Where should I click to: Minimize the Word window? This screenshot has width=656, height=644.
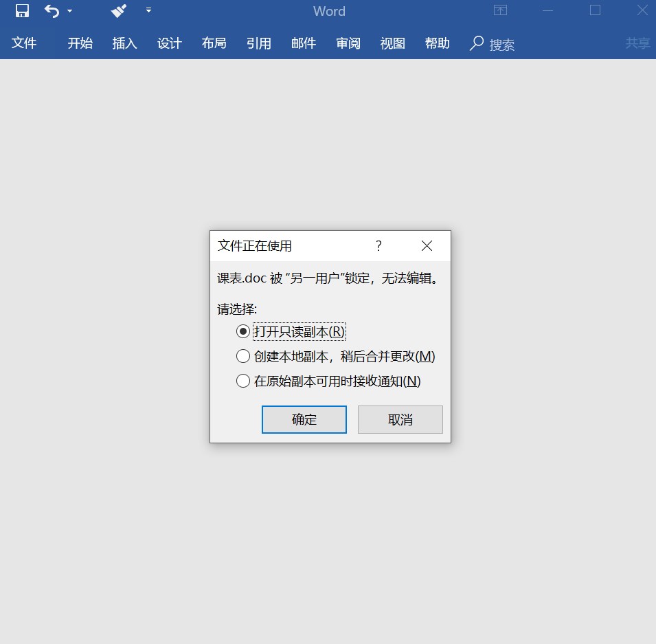point(547,10)
